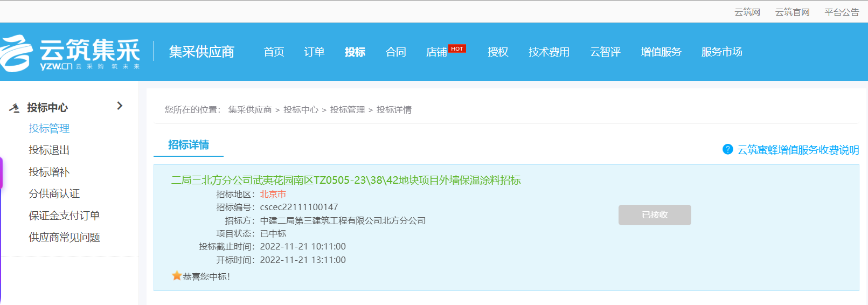
Task: Expand the 投标中心 chevron arrow
Action: [x=120, y=106]
